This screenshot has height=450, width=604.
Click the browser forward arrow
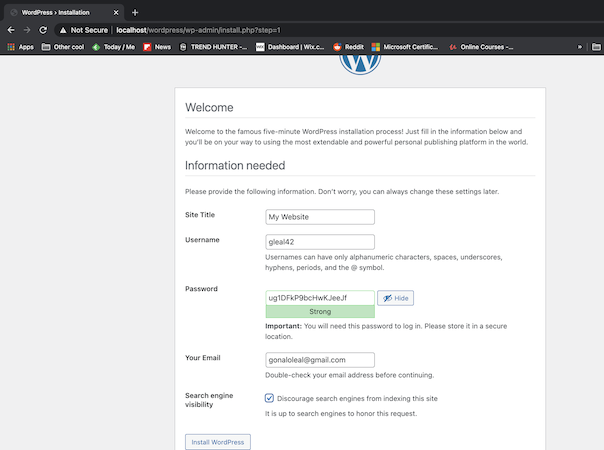27,30
